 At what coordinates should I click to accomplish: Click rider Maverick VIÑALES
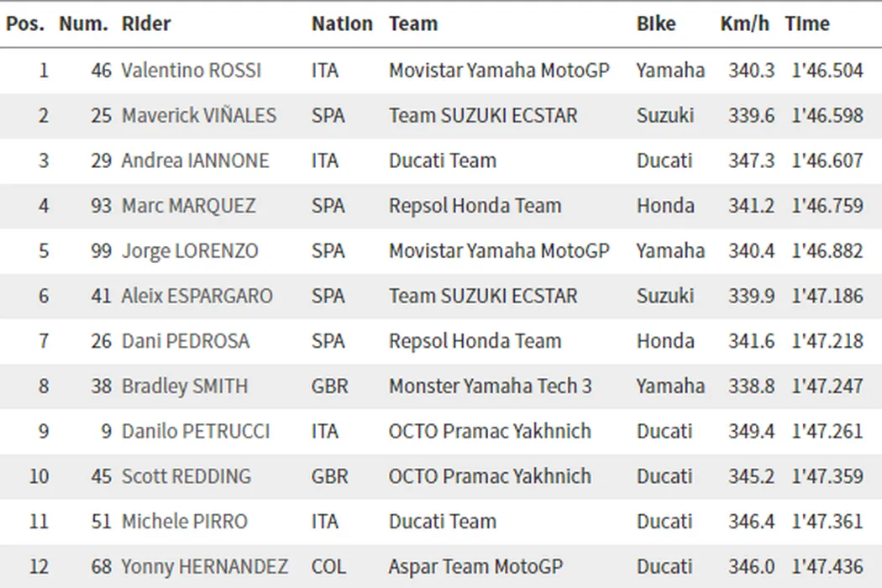pos(199,115)
